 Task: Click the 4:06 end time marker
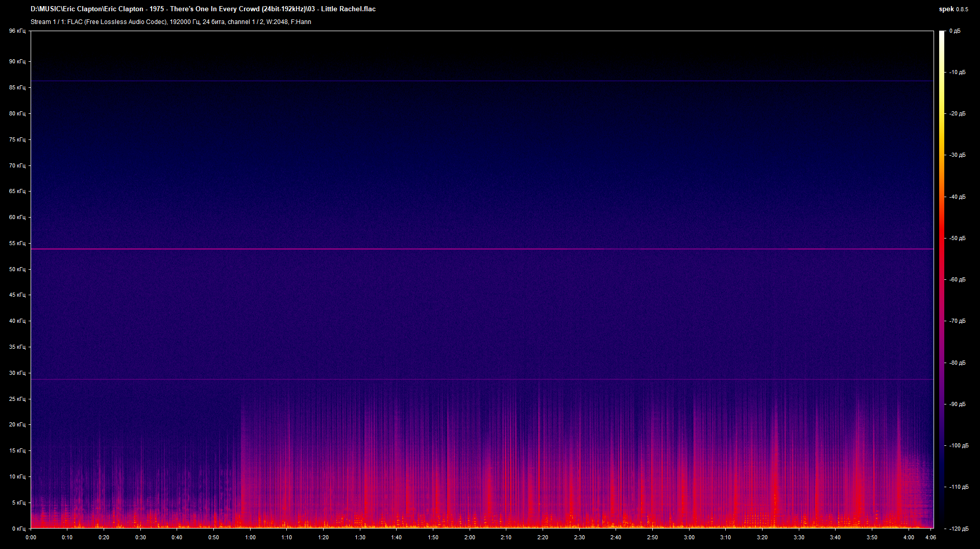(x=930, y=537)
